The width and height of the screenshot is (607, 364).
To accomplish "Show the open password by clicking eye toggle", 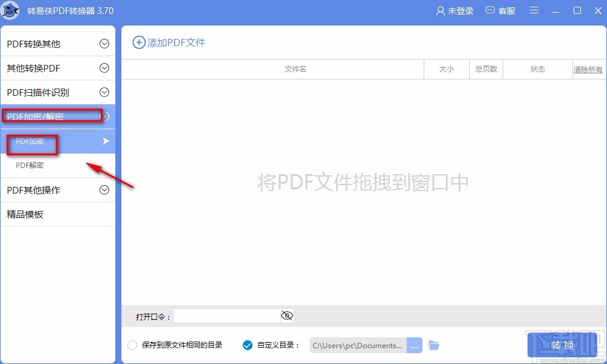I will pos(287,315).
